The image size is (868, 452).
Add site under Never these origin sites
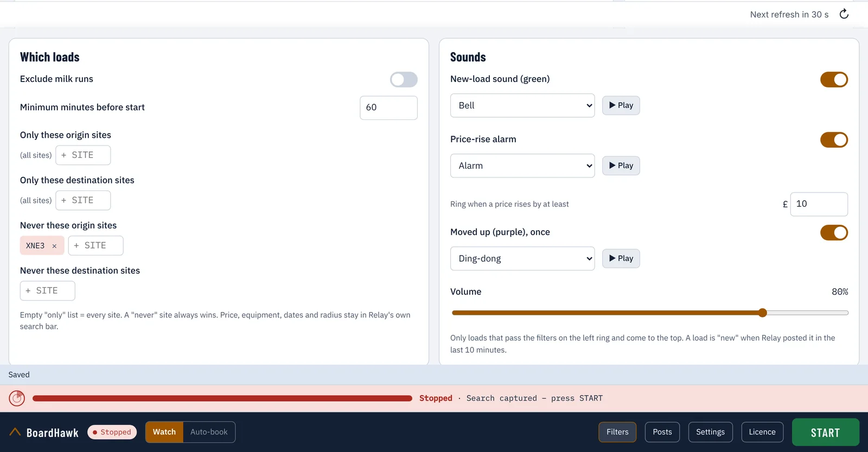pyautogui.click(x=95, y=245)
